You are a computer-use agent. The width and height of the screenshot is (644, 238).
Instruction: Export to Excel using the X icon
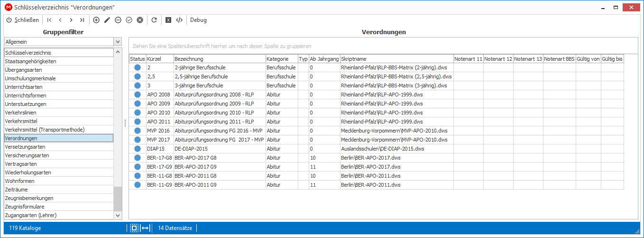(168, 20)
